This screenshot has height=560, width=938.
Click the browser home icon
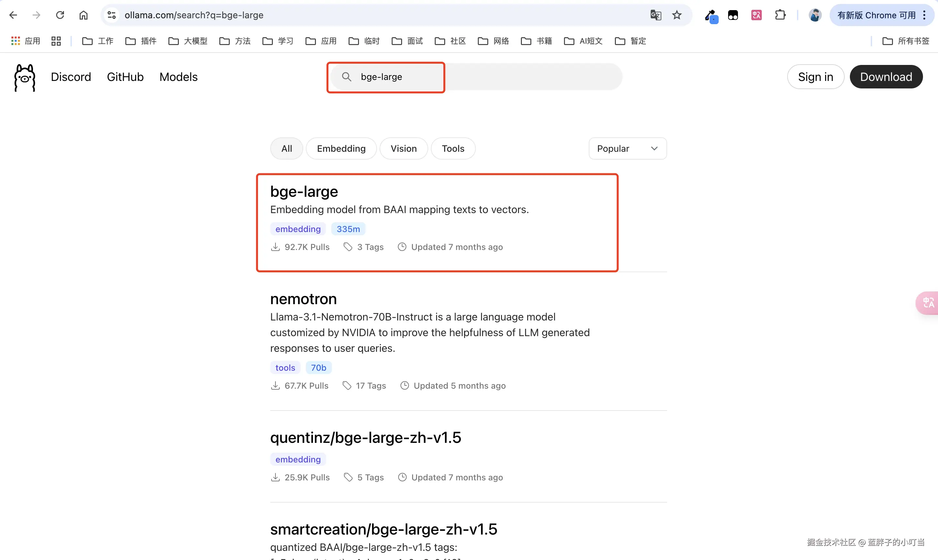click(x=83, y=15)
